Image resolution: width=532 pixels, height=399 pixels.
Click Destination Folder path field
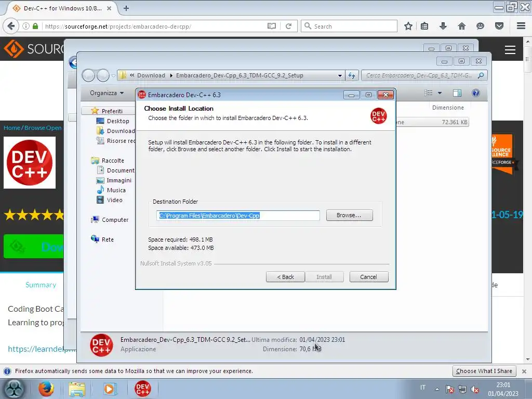click(238, 216)
